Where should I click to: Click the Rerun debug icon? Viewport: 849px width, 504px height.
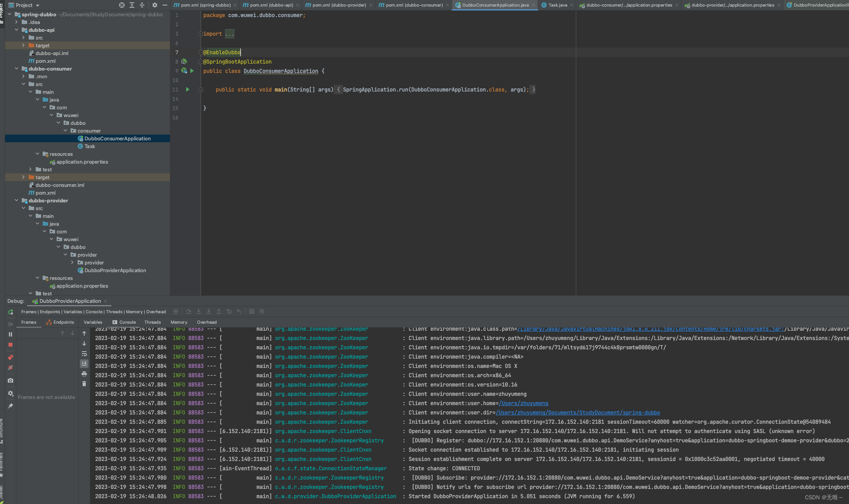pos(10,312)
